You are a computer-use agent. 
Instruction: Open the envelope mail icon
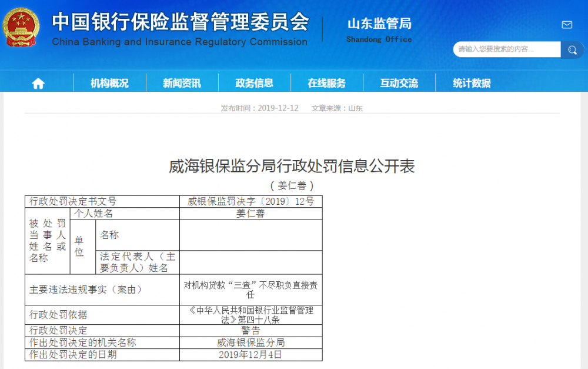pyautogui.click(x=566, y=25)
